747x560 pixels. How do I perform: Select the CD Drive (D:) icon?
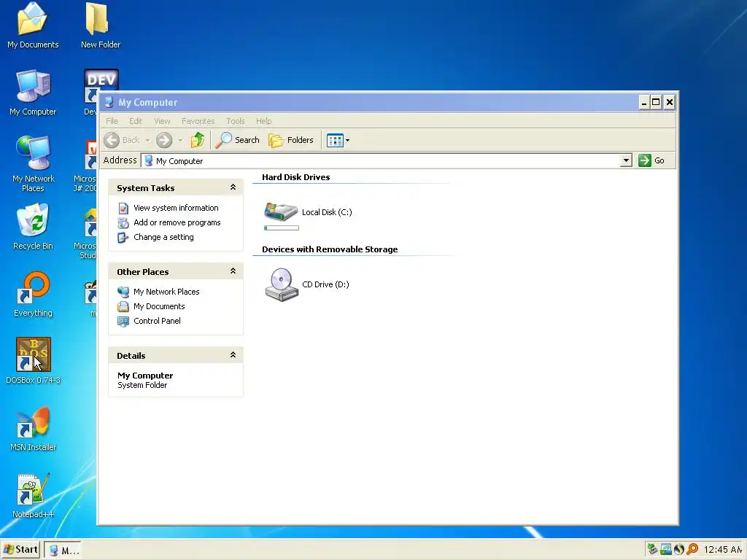[x=282, y=284]
